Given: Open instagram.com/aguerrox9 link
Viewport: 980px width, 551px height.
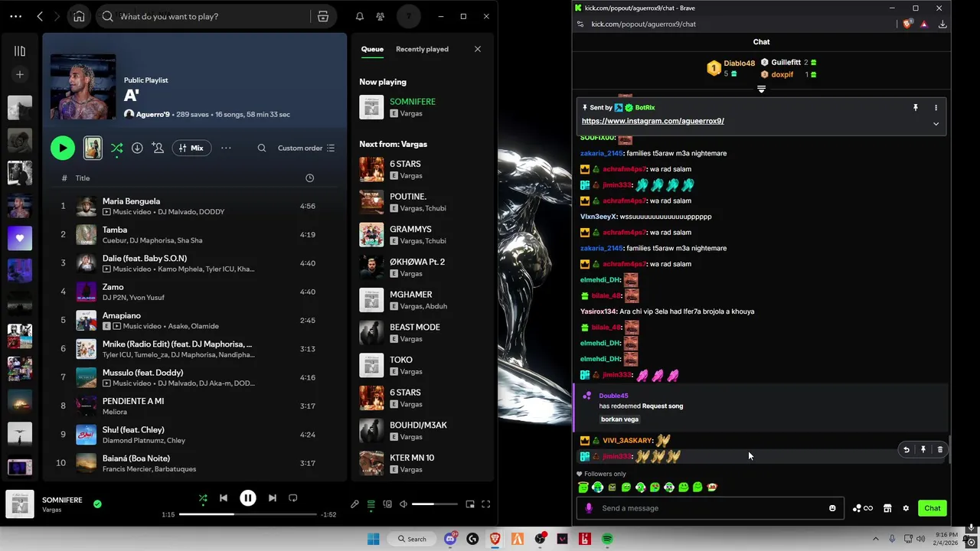Looking at the screenshot, I should tap(653, 121).
